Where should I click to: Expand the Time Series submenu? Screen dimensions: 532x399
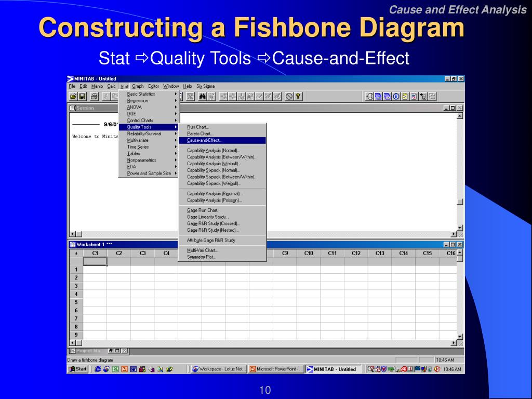[x=149, y=147]
